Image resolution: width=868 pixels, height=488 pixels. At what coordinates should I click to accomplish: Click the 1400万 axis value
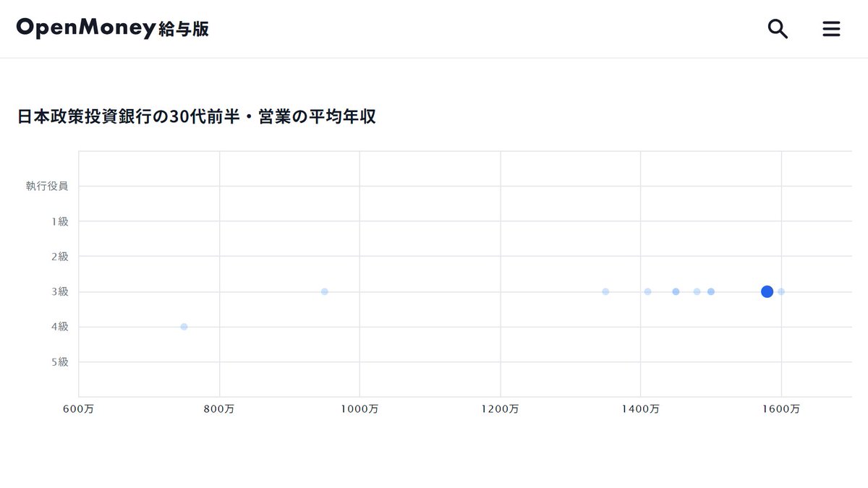pyautogui.click(x=641, y=409)
